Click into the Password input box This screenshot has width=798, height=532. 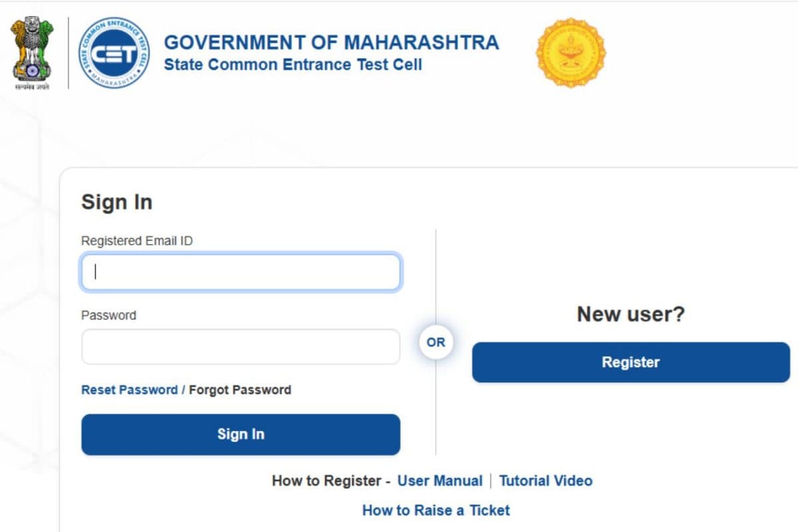(x=241, y=346)
